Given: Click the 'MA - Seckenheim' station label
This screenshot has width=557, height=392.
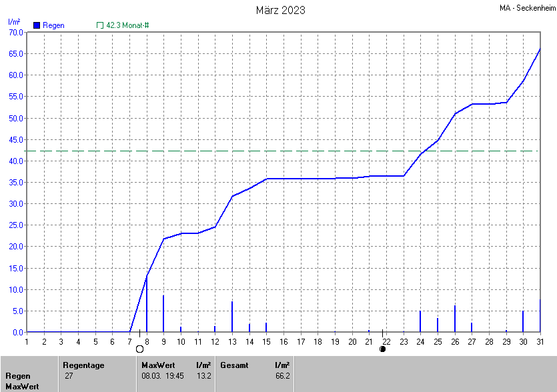Looking at the screenshot, I should tap(526, 8).
